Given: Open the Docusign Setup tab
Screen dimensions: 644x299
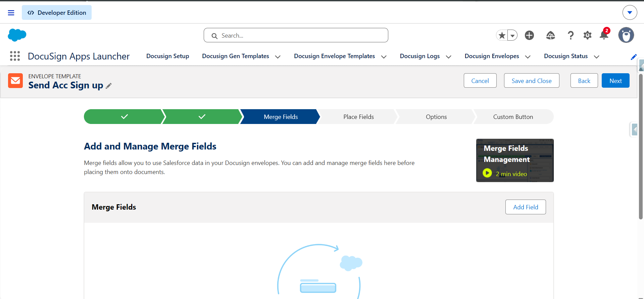Looking at the screenshot, I should (x=168, y=56).
